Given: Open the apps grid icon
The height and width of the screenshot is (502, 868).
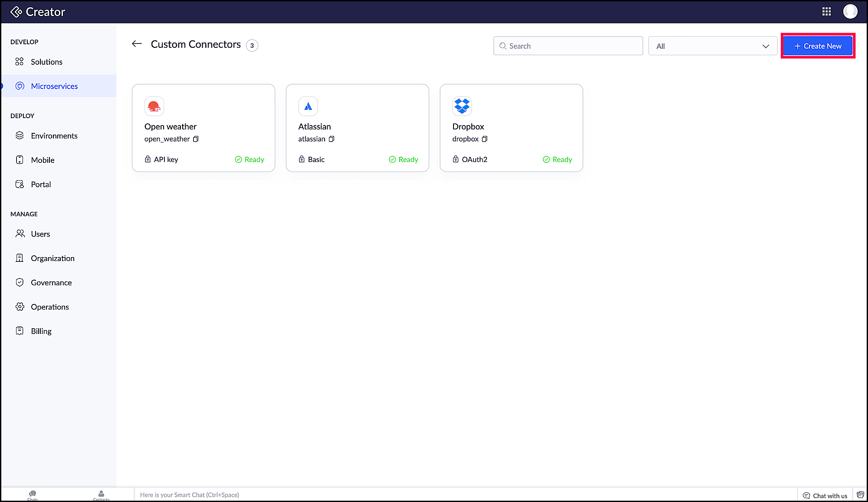Looking at the screenshot, I should coord(826,12).
